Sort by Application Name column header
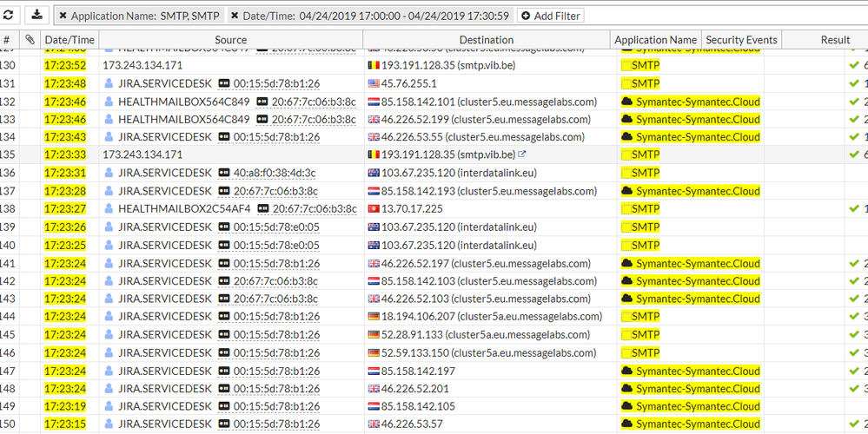Viewport: 868px width, 434px height. pos(655,40)
